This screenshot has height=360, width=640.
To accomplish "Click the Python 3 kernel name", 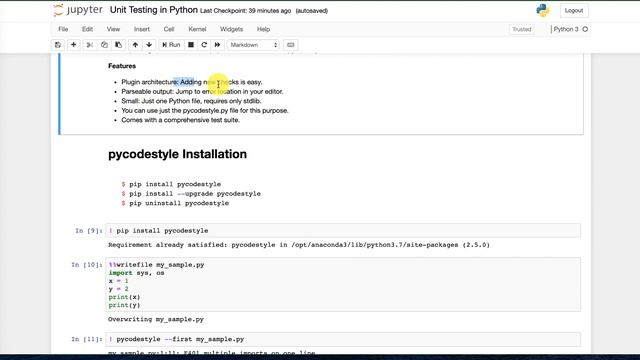I will [x=566, y=29].
